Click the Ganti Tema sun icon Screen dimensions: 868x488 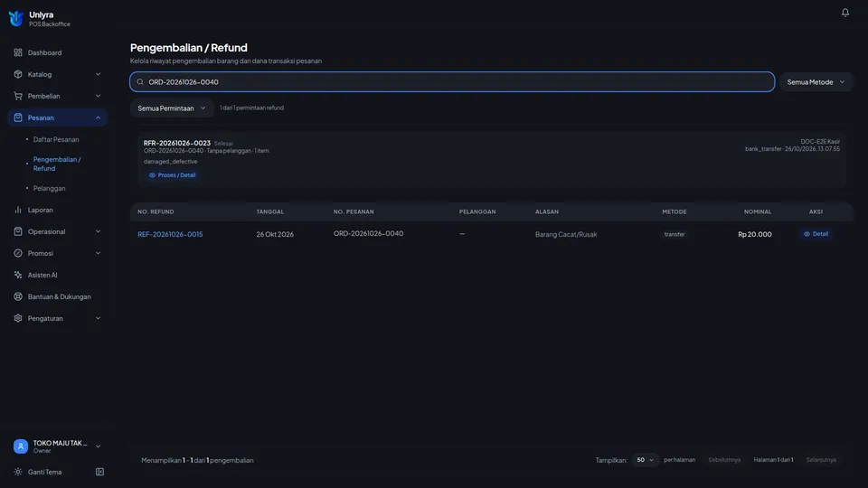18,472
